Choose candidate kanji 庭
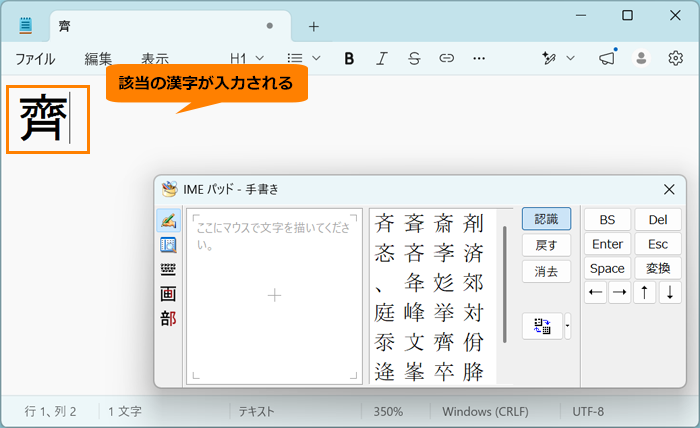This screenshot has height=428, width=700. coord(384,312)
